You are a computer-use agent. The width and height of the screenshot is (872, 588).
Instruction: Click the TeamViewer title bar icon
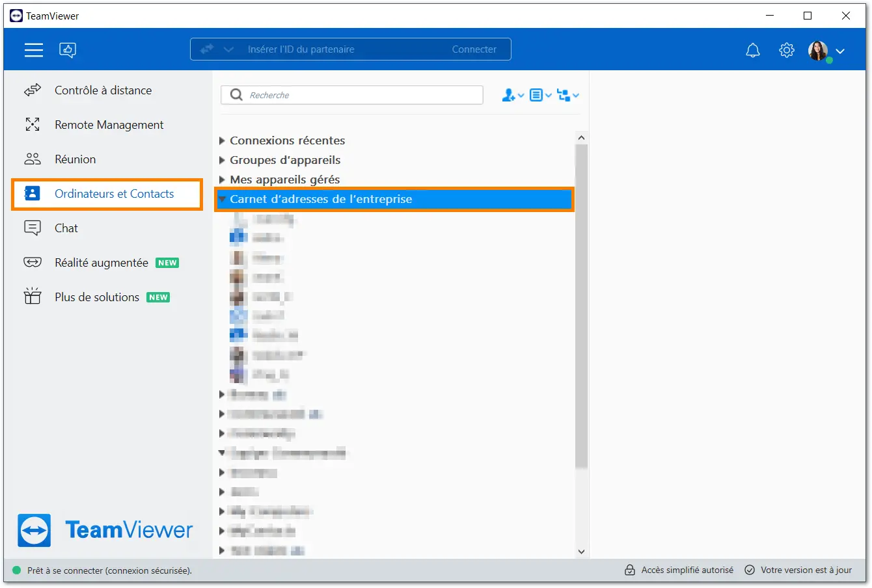pyautogui.click(x=16, y=16)
